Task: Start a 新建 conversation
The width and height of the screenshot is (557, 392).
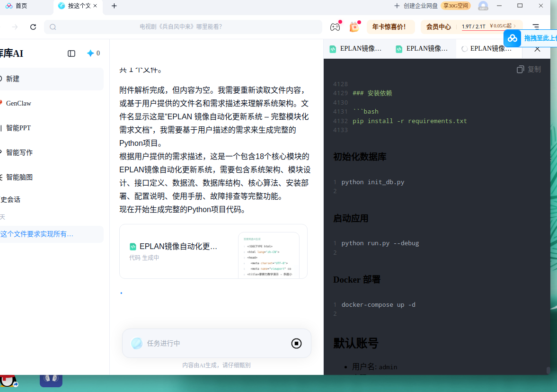Action: pyautogui.click(x=51, y=79)
